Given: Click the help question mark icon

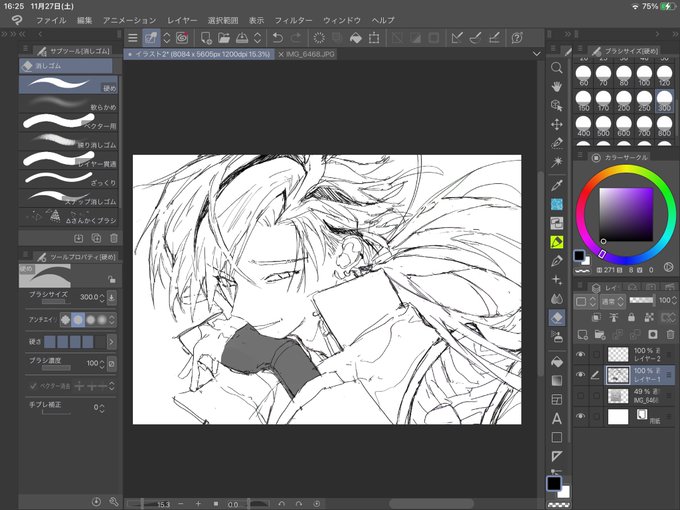Looking at the screenshot, I should (x=517, y=38).
